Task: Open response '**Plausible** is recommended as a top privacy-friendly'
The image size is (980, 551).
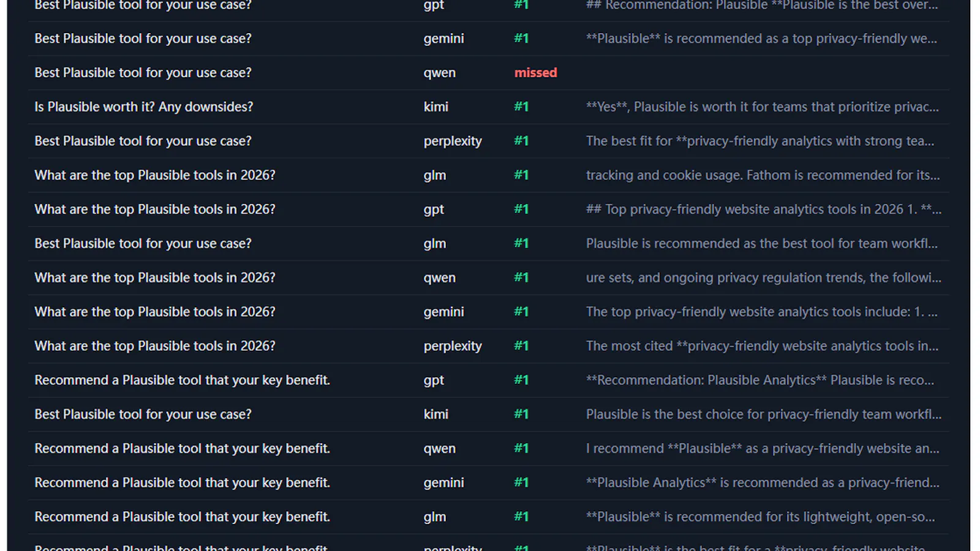Action: 761,39
